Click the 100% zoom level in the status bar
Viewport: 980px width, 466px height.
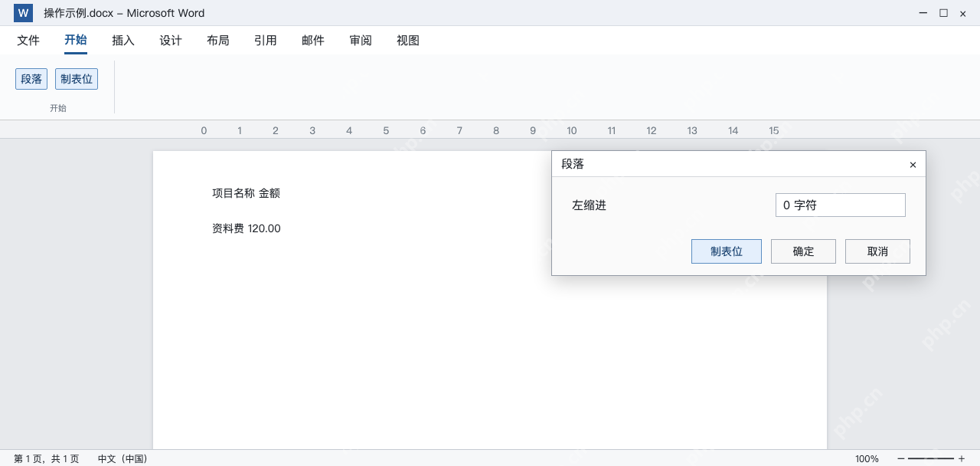(867, 459)
